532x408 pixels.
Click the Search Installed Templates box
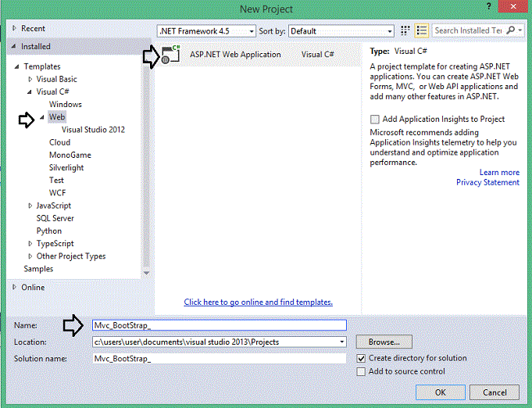[468, 30]
